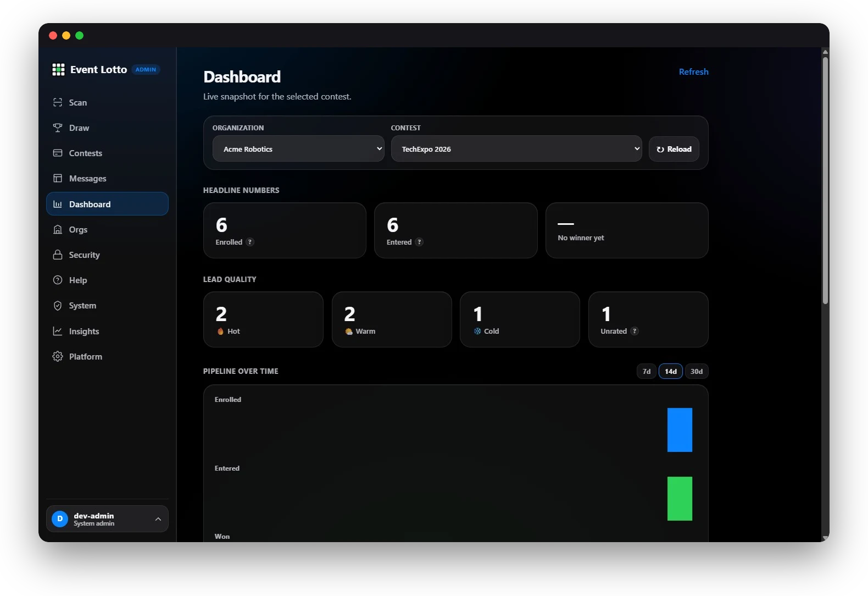Click the Security lock icon
The image size is (868, 596).
(58, 255)
